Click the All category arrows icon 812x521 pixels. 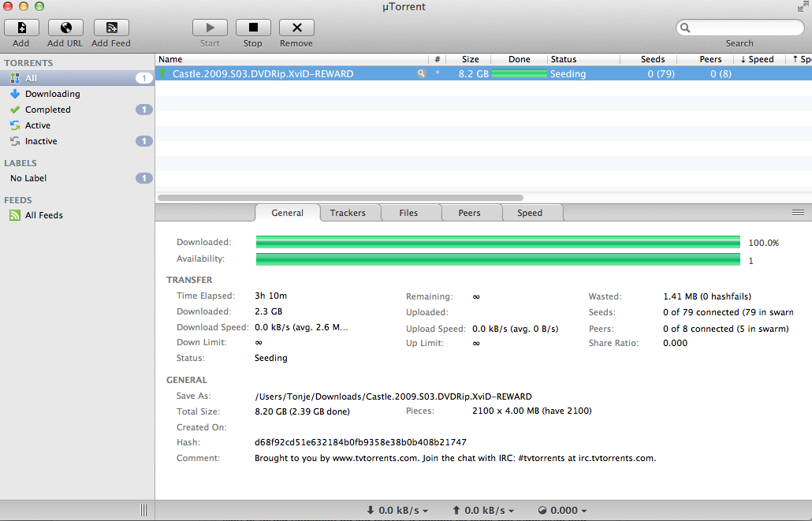[x=15, y=78]
